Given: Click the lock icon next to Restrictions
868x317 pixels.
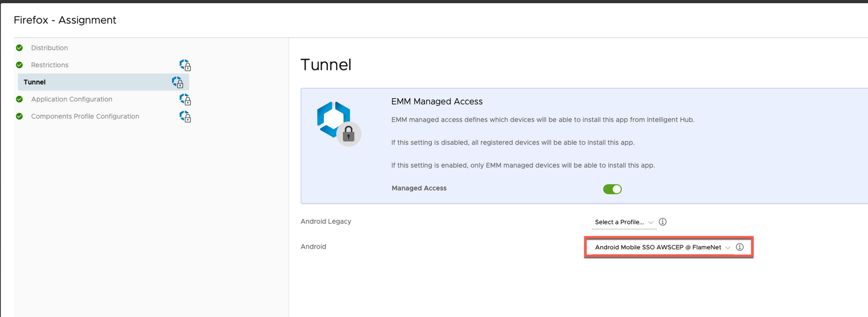Looking at the screenshot, I should 185,66.
